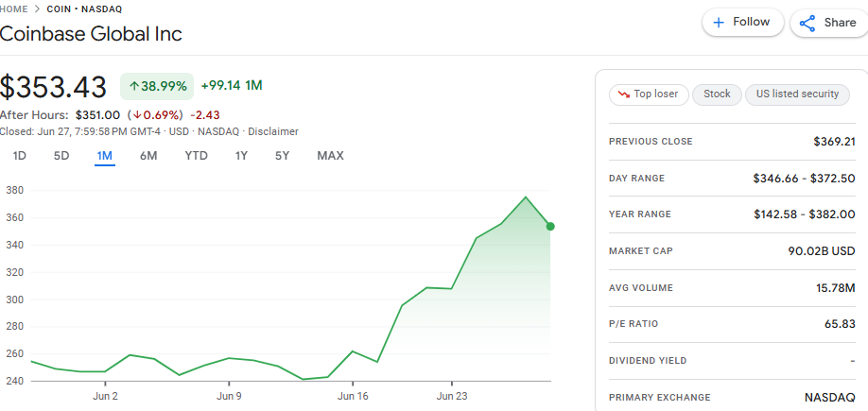Click the $142.58 - $382.00 year range value
The height and width of the screenshot is (411, 868).
click(805, 214)
